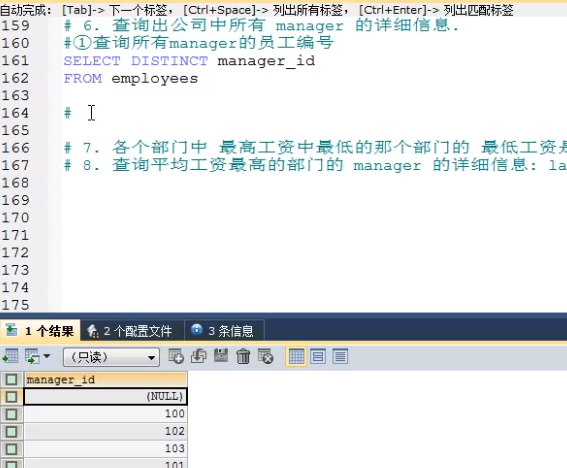This screenshot has width=567, height=468.
Task: Click line 166 comment about 最高工资中最低
Action: [315, 148]
